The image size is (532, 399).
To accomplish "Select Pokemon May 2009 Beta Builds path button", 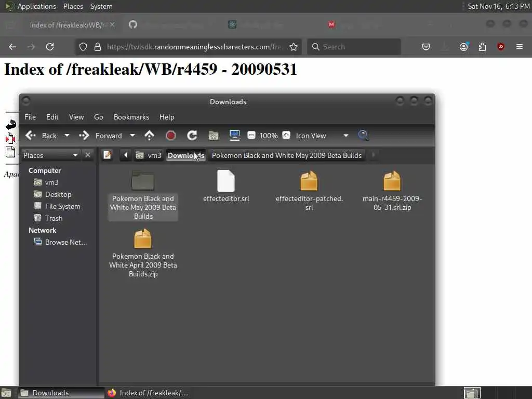I will pos(287,155).
